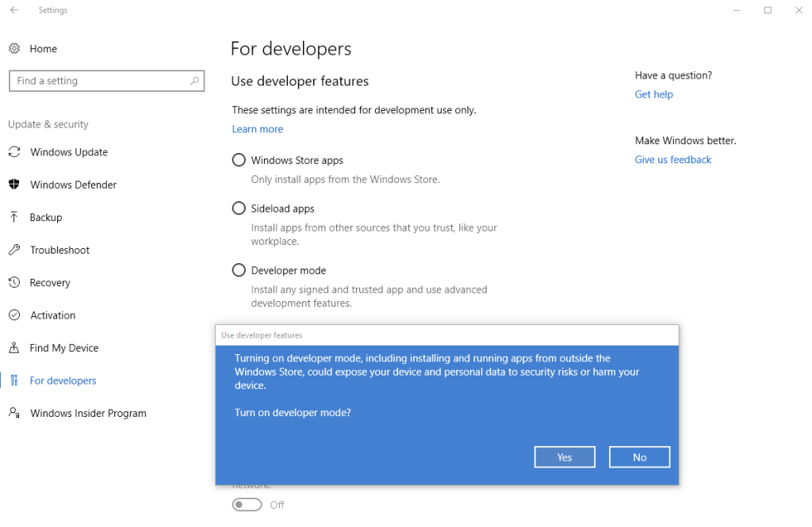The image size is (812, 527).
Task: Click the Windows Update sync icon
Action: (14, 152)
